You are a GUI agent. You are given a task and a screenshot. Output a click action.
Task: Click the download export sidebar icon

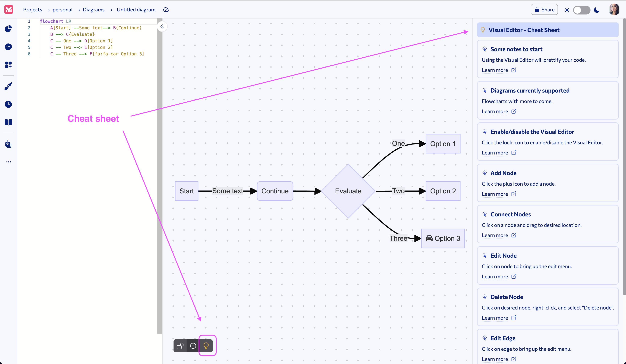(9, 144)
